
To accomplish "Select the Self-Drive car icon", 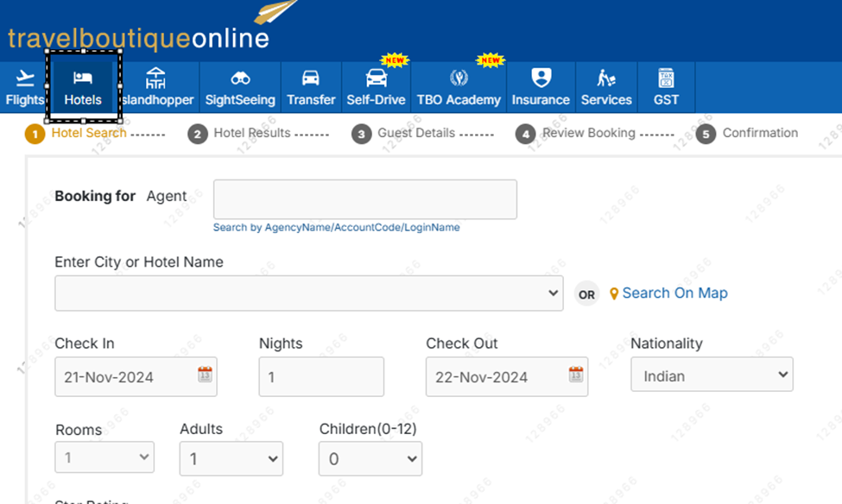I will pyautogui.click(x=376, y=79).
